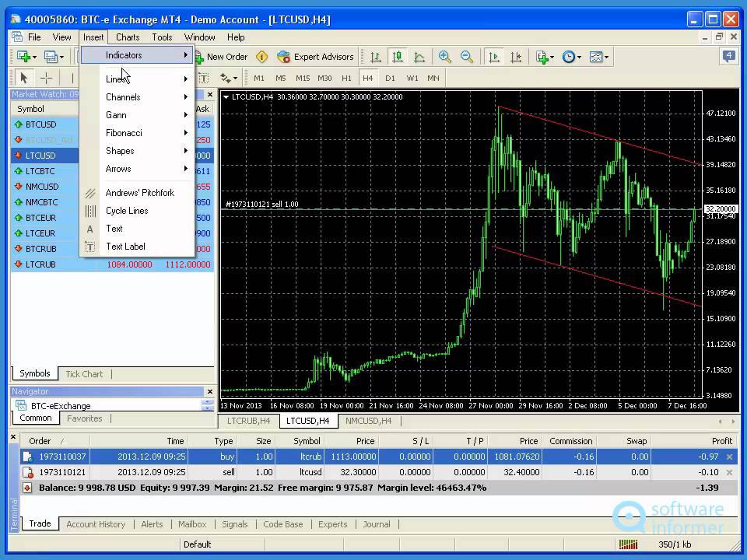Expand the Fibonacci submenu

click(x=137, y=133)
